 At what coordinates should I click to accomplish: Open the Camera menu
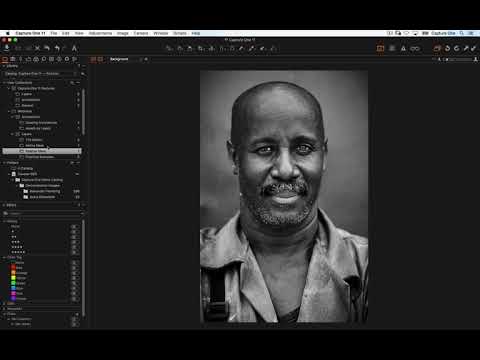[141, 33]
